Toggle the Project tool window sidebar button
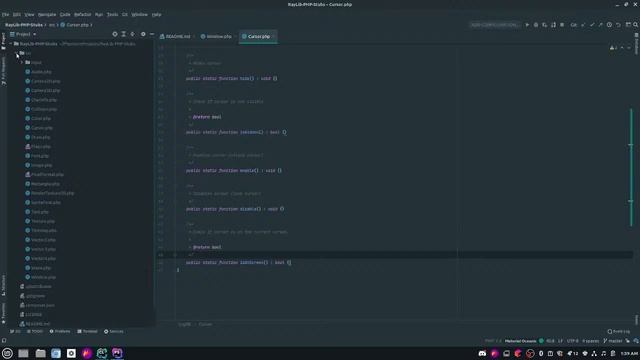The image size is (640, 360). [x=3, y=41]
